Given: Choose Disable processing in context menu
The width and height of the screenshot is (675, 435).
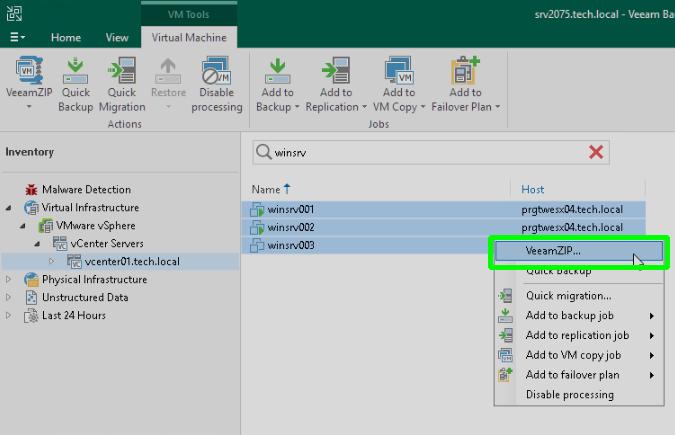Looking at the screenshot, I should click(x=579, y=395).
